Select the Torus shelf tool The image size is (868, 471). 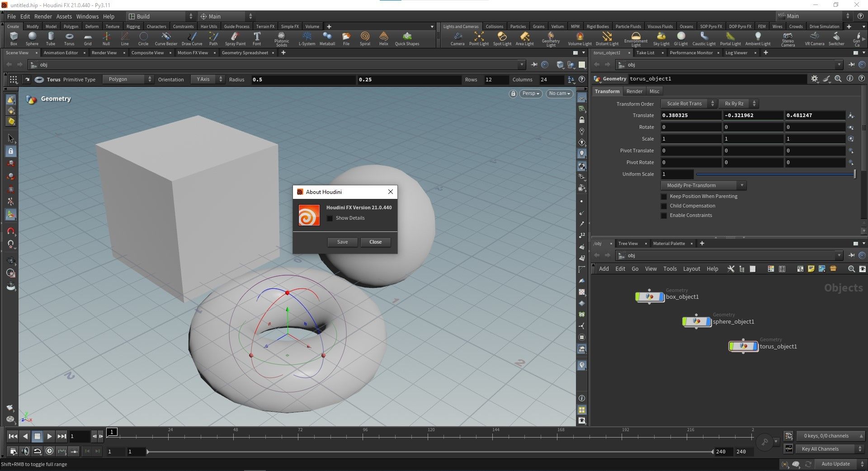coord(69,38)
